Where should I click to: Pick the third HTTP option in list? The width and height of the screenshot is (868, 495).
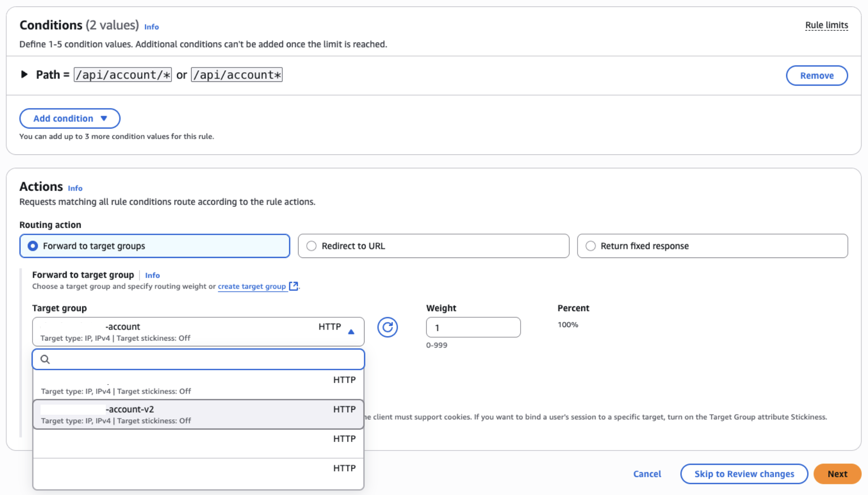pos(198,444)
